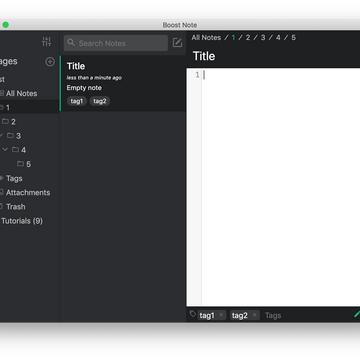This screenshot has height=360, width=360.
Task: Click into the editor line 1
Action: tap(281, 75)
